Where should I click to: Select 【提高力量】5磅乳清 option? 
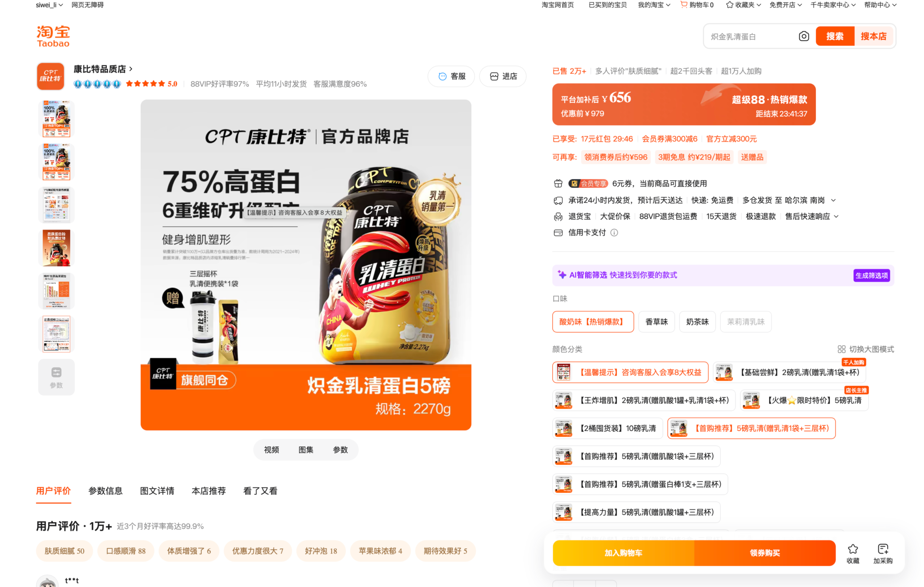(636, 512)
